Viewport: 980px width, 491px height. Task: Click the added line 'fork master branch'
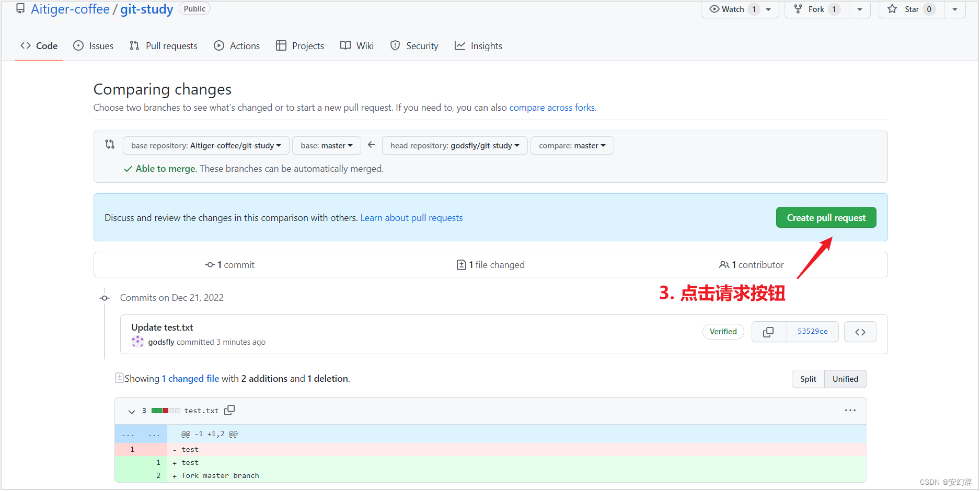click(220, 476)
